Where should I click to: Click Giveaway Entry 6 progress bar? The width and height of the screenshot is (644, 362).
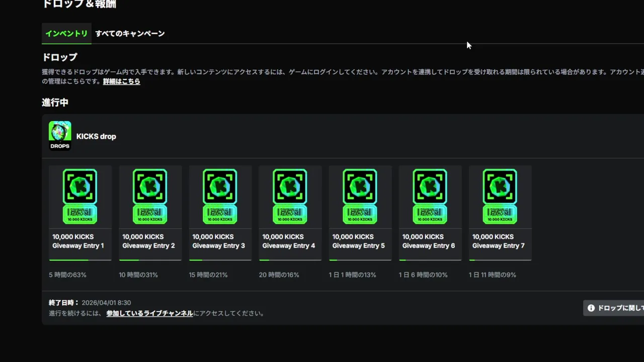[430, 260]
